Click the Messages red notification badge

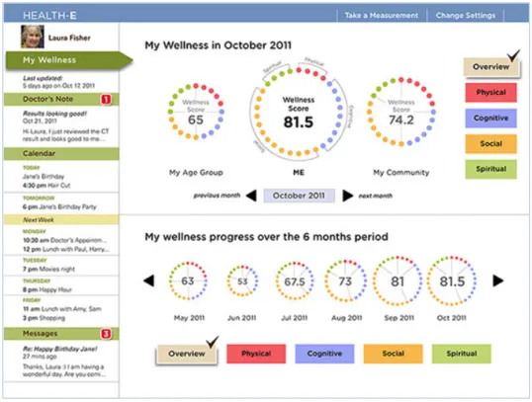click(x=106, y=334)
